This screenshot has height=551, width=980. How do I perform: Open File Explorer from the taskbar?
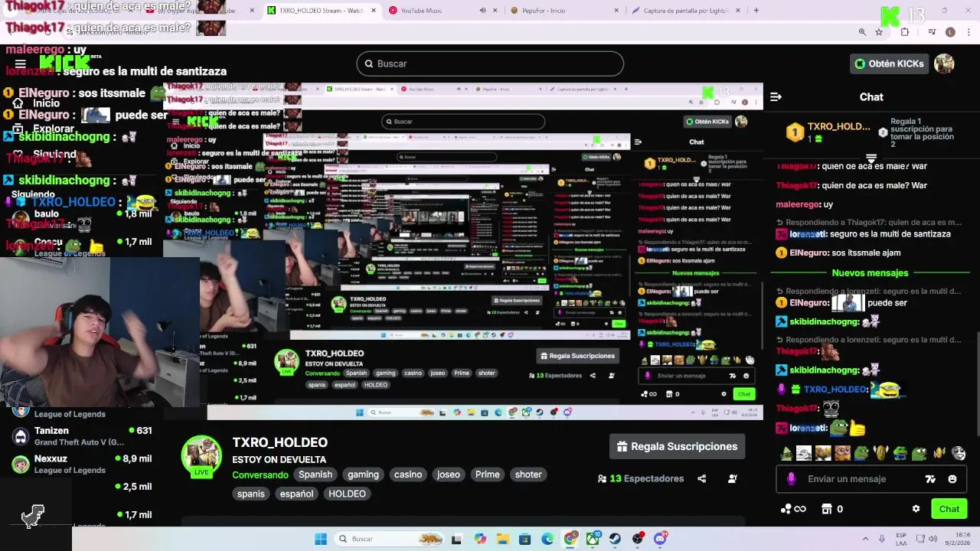(502, 539)
